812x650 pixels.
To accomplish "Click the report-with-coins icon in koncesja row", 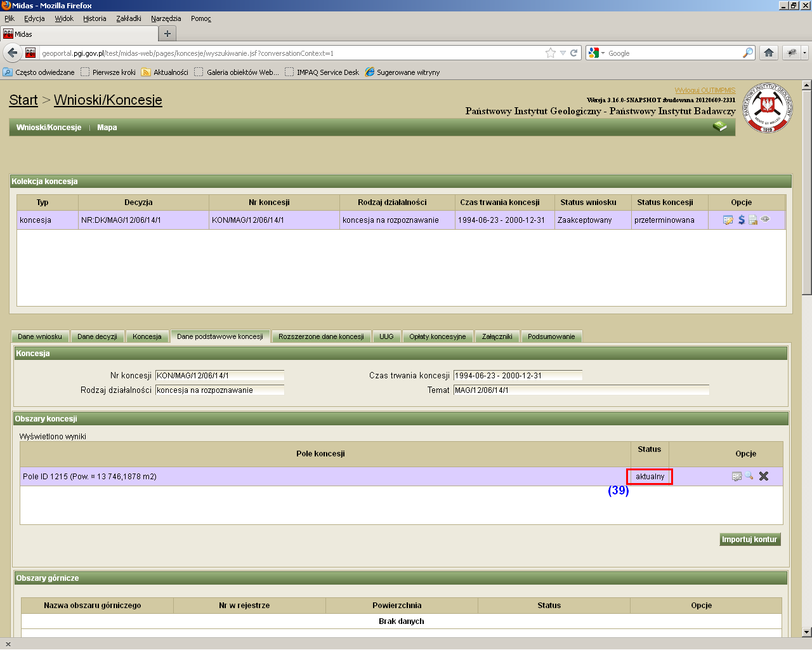I will (x=753, y=220).
